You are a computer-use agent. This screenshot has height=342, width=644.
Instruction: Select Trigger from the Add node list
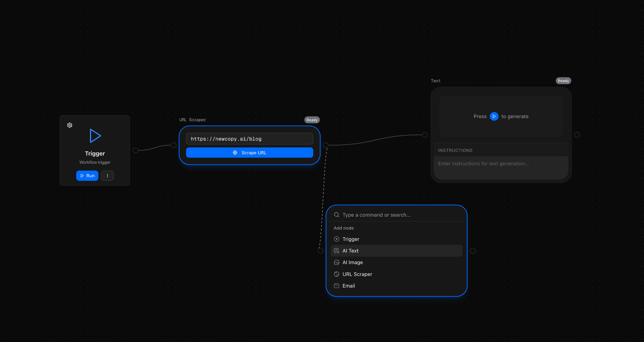click(397, 239)
